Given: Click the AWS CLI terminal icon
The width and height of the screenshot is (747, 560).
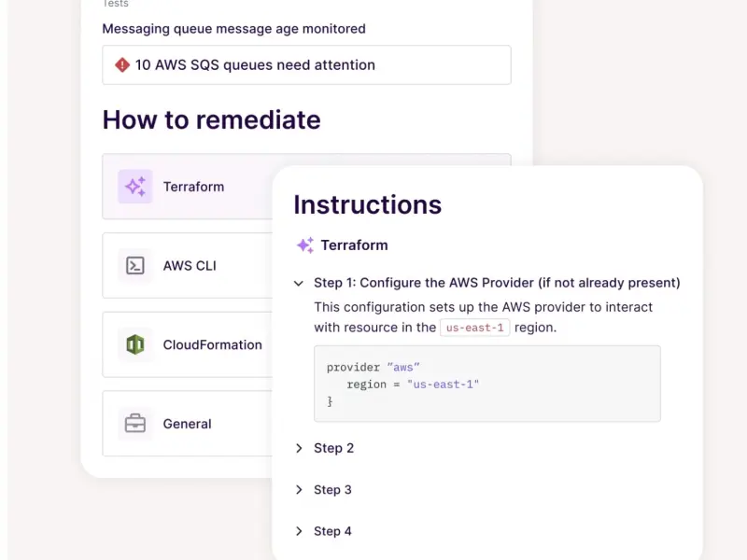Looking at the screenshot, I should pos(135,266).
